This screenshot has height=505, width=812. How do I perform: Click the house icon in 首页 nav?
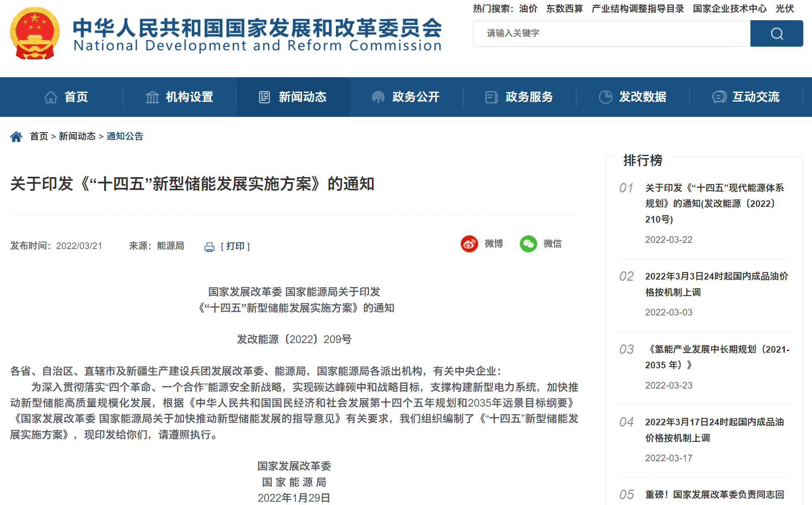[x=51, y=97]
